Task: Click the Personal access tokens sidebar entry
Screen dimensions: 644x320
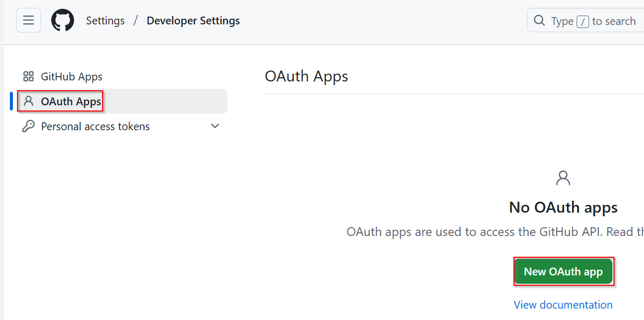Action: point(95,126)
